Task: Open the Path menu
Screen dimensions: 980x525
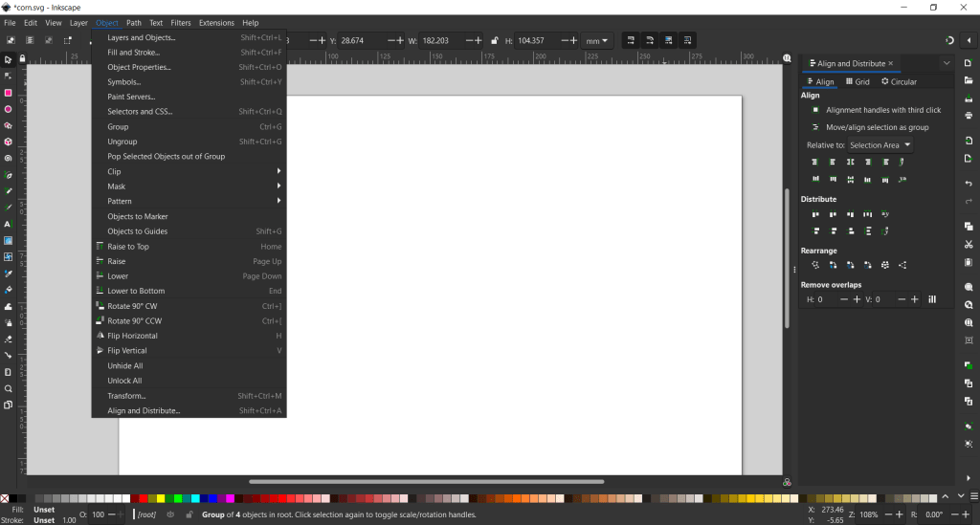Action: (x=134, y=23)
